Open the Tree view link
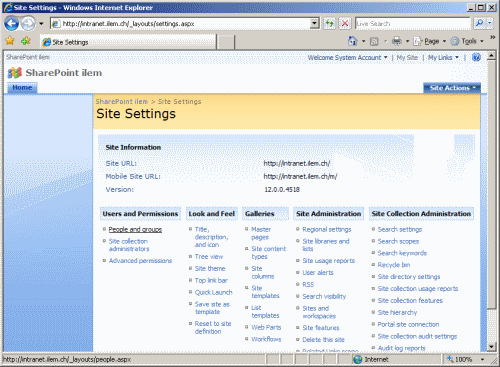 point(209,257)
